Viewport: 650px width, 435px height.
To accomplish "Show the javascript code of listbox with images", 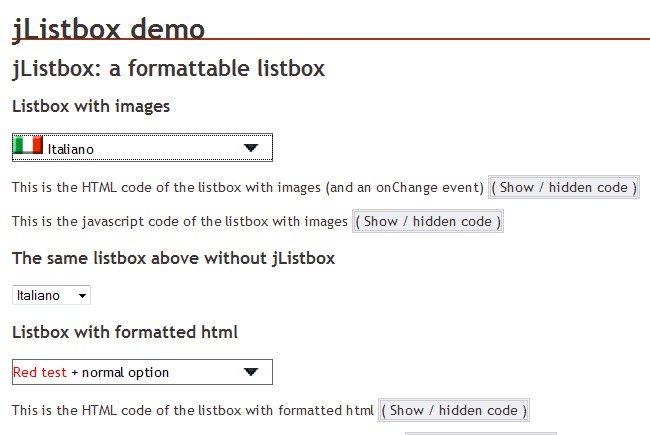I will (427, 221).
